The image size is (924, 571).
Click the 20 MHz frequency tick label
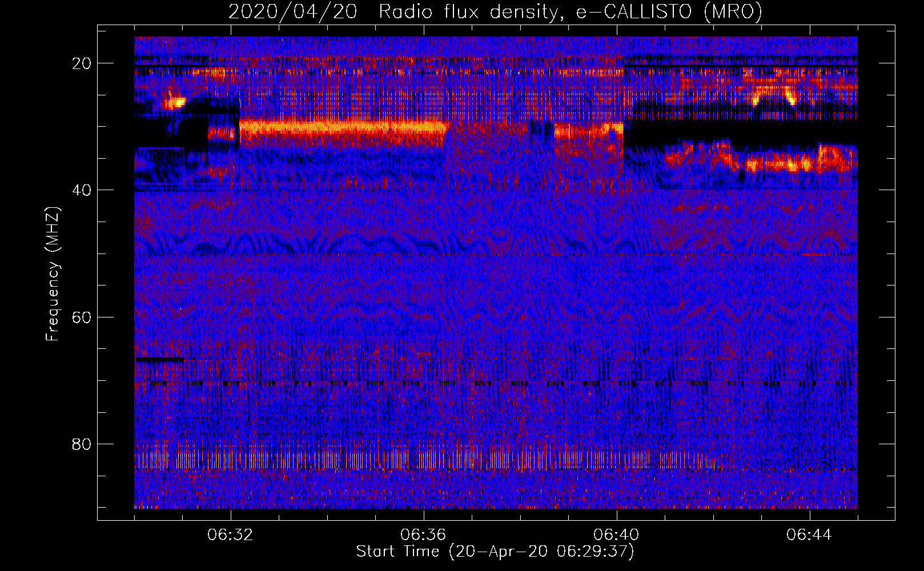coord(82,63)
